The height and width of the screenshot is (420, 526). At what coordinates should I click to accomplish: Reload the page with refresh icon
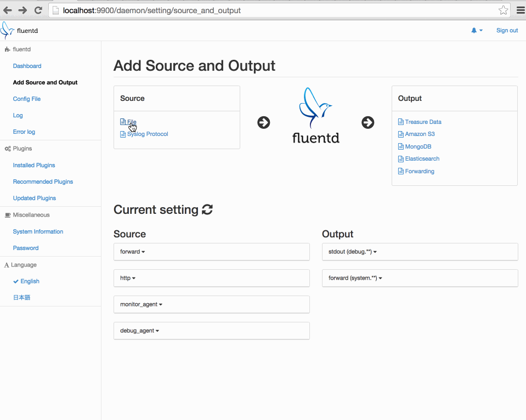coord(38,10)
